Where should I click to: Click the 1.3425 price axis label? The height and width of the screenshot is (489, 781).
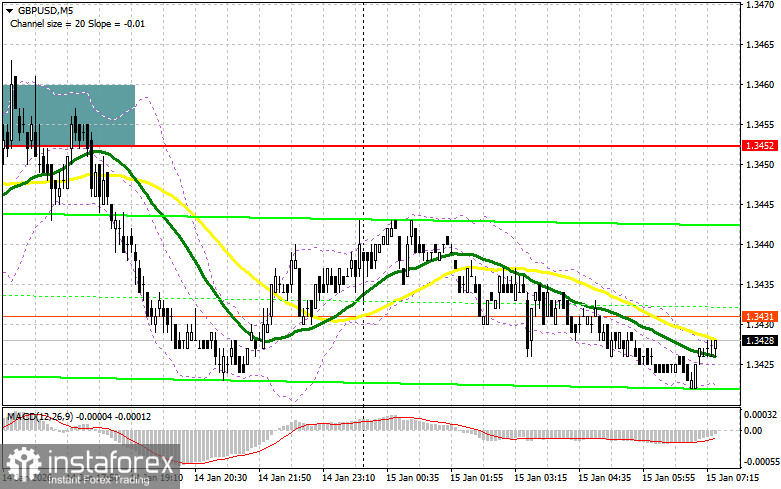pyautogui.click(x=760, y=365)
